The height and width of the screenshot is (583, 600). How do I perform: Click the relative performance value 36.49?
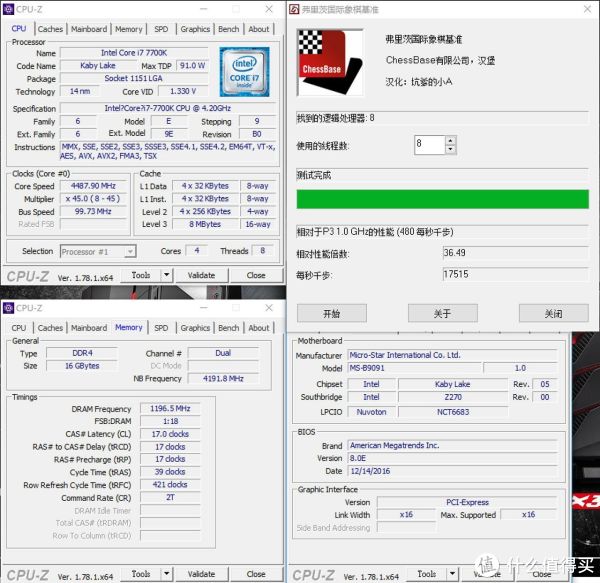515,252
